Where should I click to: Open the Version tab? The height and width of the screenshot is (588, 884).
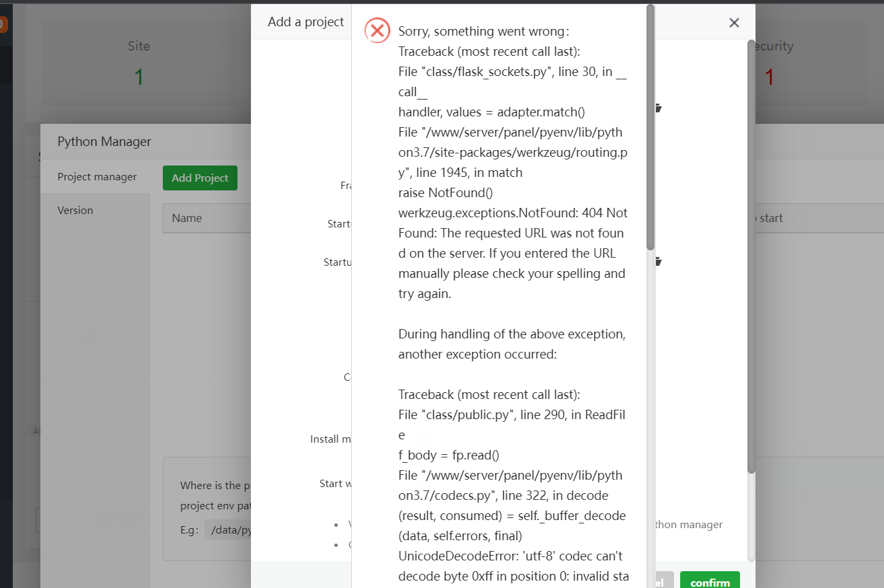[x=75, y=211]
